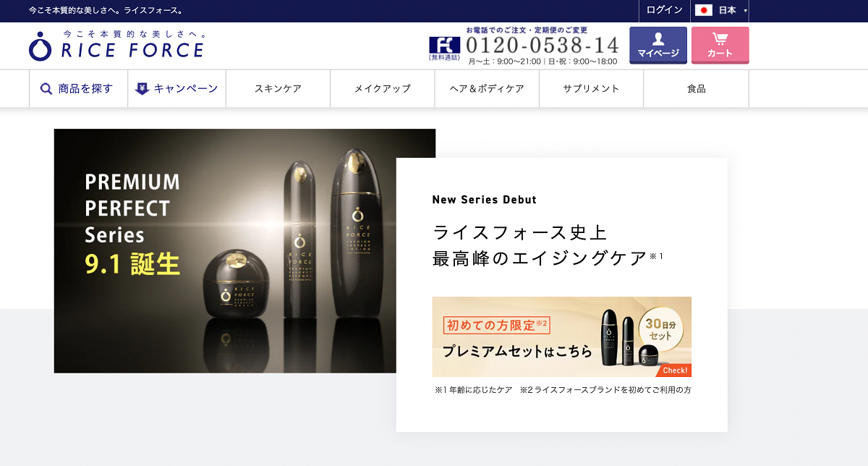Image resolution: width=868 pixels, height=466 pixels.
Task: Expand the 日本 language dropdown arrow
Action: click(745, 11)
